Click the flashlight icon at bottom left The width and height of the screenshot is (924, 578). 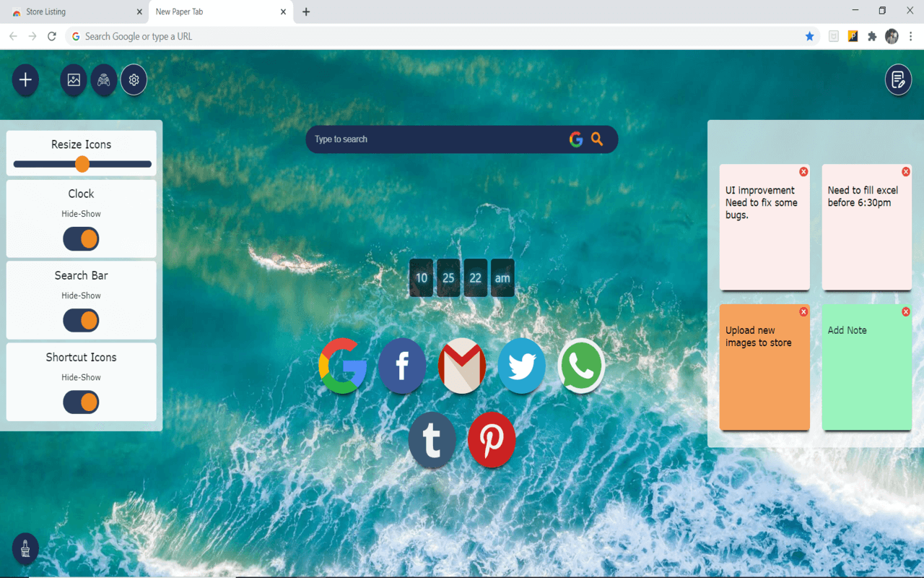(x=25, y=549)
